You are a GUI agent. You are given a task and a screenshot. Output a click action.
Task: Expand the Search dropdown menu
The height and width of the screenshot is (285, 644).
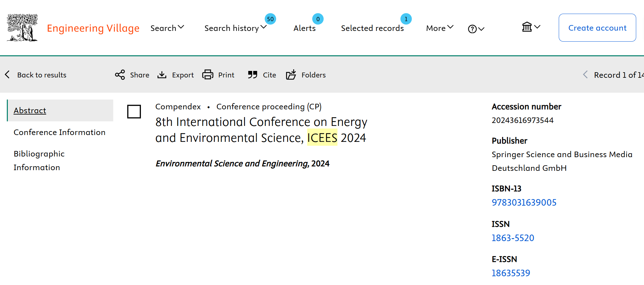click(167, 28)
